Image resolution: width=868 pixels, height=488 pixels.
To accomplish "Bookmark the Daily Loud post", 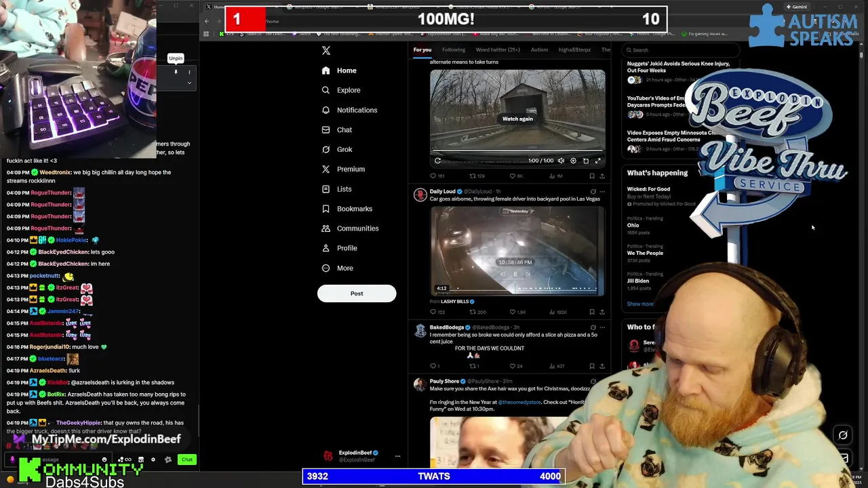I will pos(592,312).
